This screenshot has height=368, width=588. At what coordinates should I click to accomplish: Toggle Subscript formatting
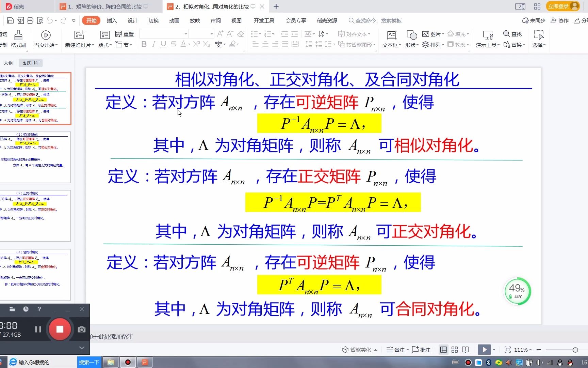pyautogui.click(x=207, y=44)
